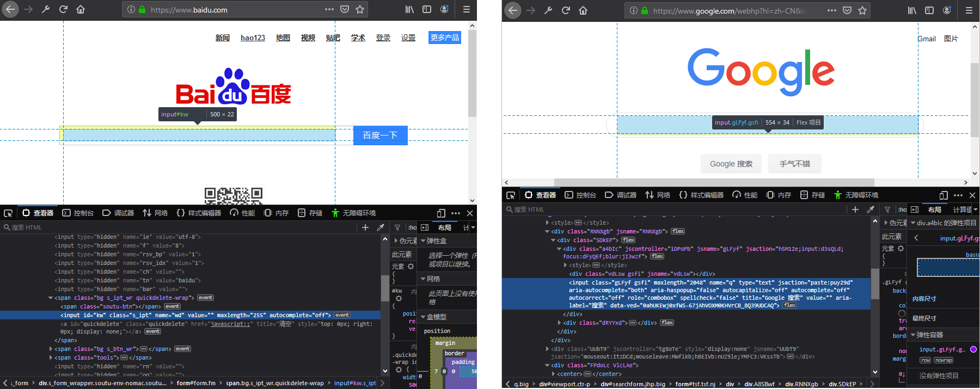The width and height of the screenshot is (980, 389).
Task: Open hao123 link on Baidu
Action: coord(253,38)
